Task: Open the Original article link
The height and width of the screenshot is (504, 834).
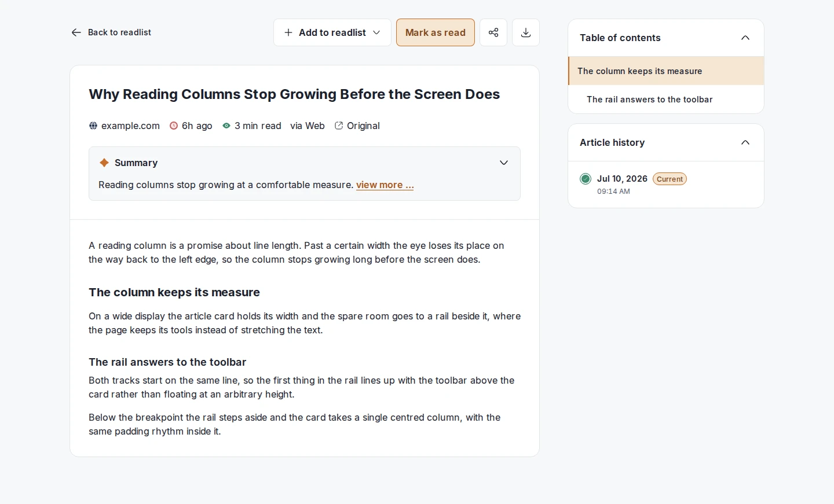Action: click(x=357, y=126)
